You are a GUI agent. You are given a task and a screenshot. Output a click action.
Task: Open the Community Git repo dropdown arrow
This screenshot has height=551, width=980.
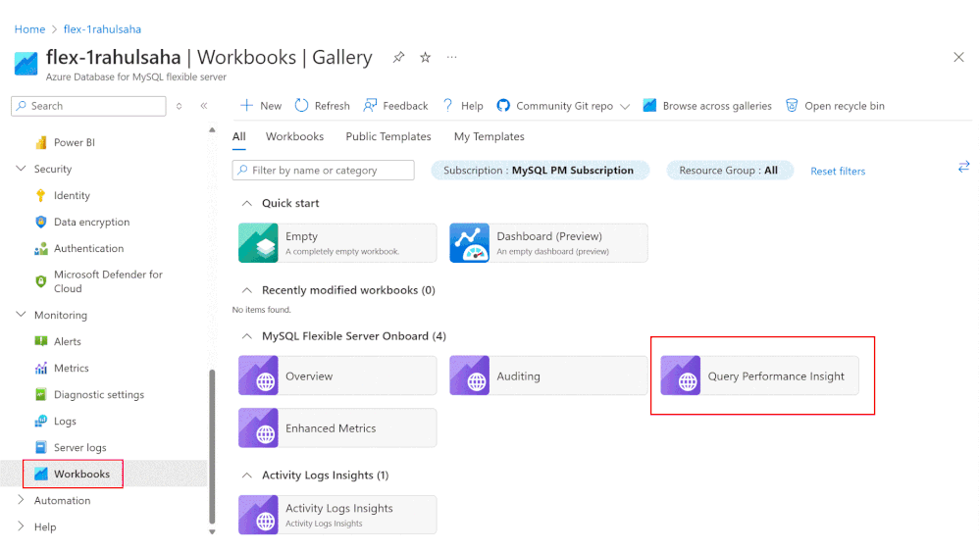[x=625, y=107]
